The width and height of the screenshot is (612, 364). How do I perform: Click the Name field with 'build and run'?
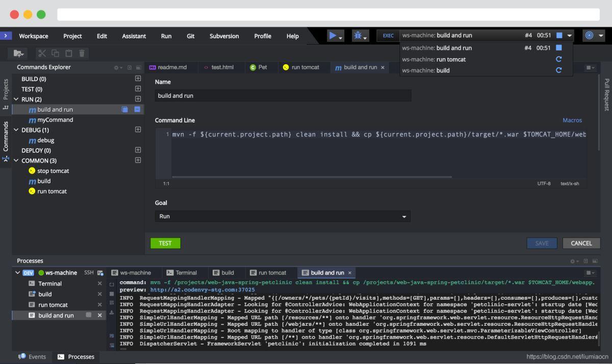coord(283,96)
